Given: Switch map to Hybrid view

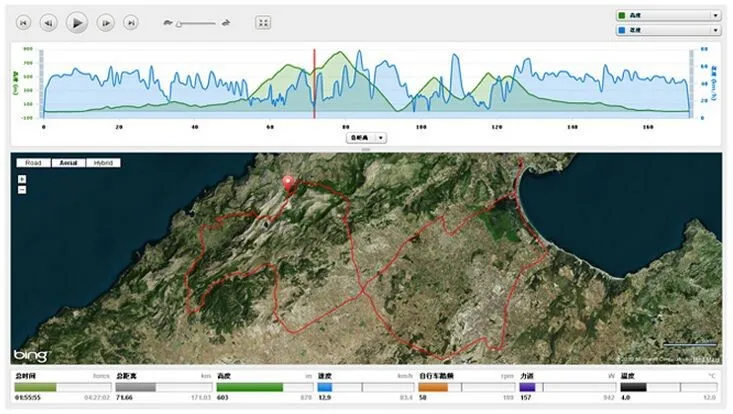Looking at the screenshot, I should [103, 163].
